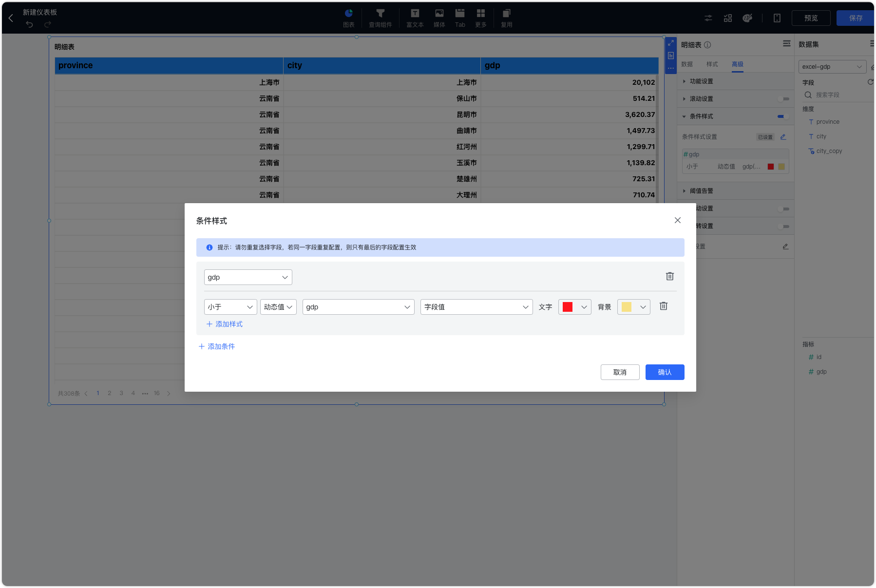Select the id measure field

[x=819, y=357]
